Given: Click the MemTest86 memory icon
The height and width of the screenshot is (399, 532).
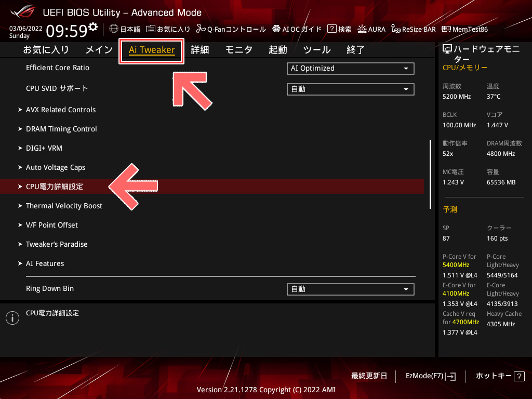Looking at the screenshot, I should 446,29.
